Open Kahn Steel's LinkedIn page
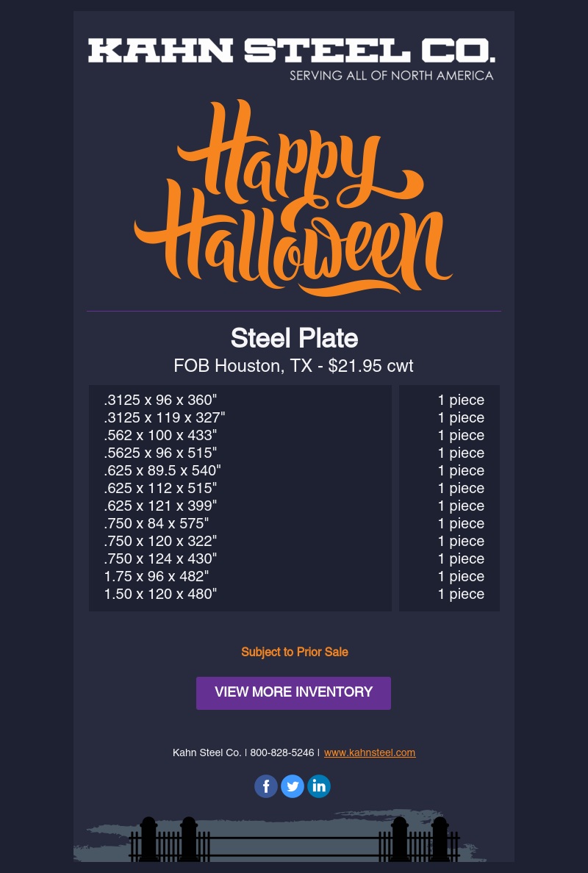 (319, 786)
